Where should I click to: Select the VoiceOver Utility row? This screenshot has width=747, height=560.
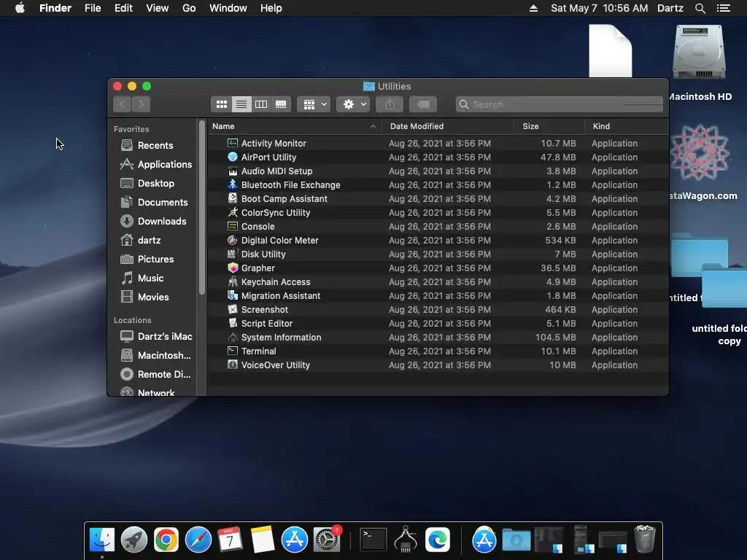(438, 365)
